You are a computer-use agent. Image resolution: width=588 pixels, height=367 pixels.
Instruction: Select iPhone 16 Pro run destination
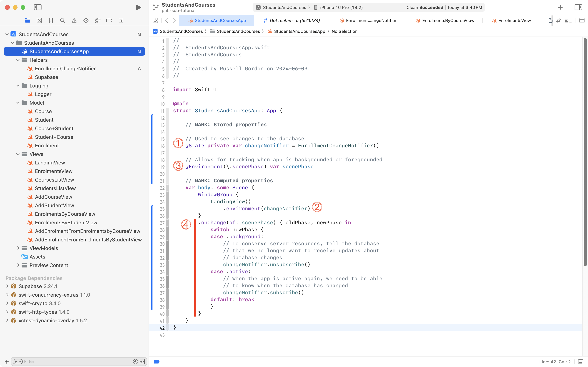(341, 7)
